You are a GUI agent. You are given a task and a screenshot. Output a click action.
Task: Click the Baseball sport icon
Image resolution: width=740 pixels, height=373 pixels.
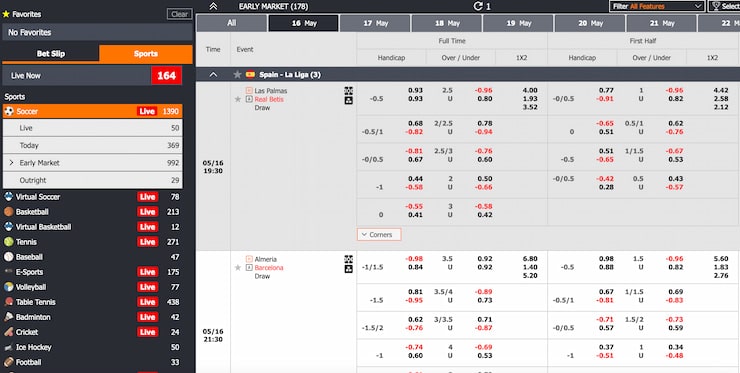pyautogui.click(x=8, y=257)
